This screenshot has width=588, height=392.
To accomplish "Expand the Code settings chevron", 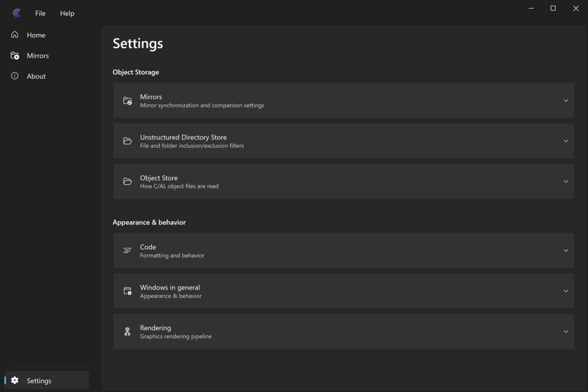I will click(x=566, y=250).
